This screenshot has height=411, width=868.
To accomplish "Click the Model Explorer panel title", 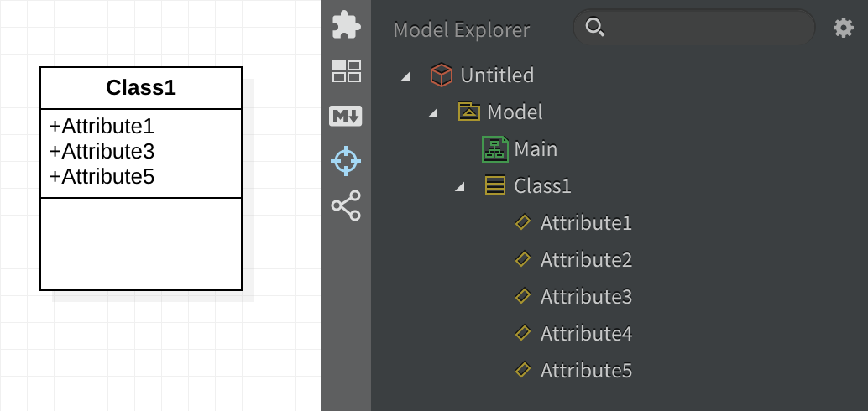I will click(x=462, y=30).
